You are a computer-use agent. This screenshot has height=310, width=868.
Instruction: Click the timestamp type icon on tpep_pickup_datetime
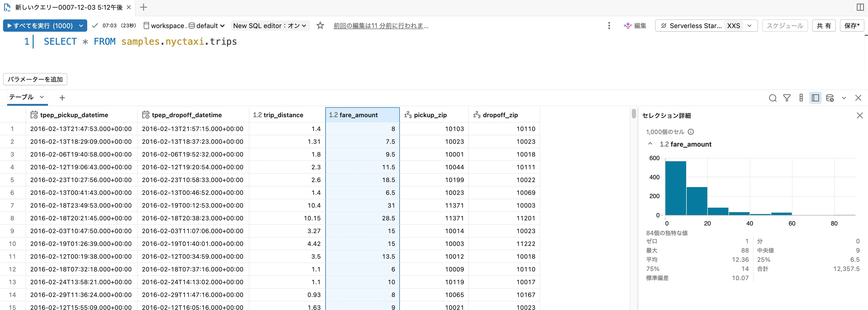[x=34, y=115]
